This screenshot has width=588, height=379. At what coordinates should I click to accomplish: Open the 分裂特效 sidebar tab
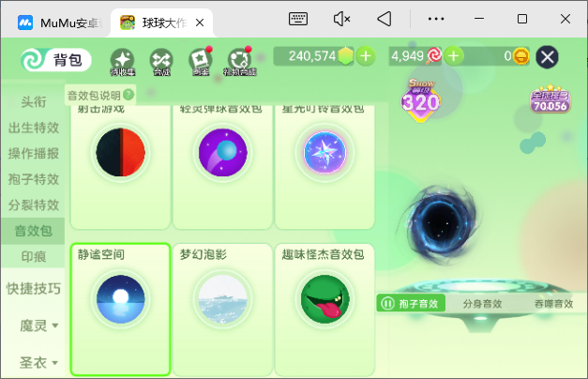tap(34, 205)
